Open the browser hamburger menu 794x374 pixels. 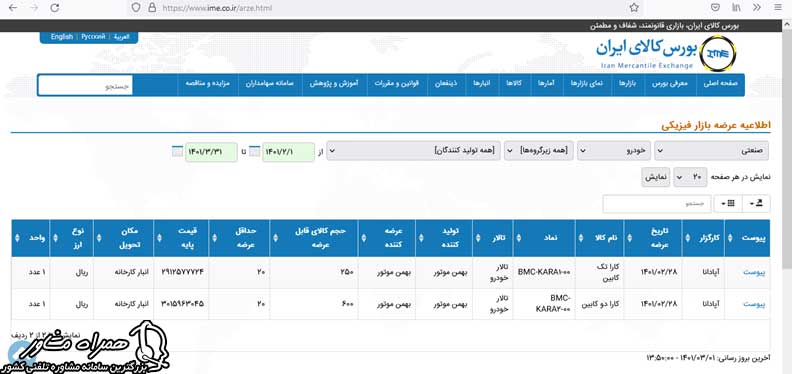(x=778, y=8)
